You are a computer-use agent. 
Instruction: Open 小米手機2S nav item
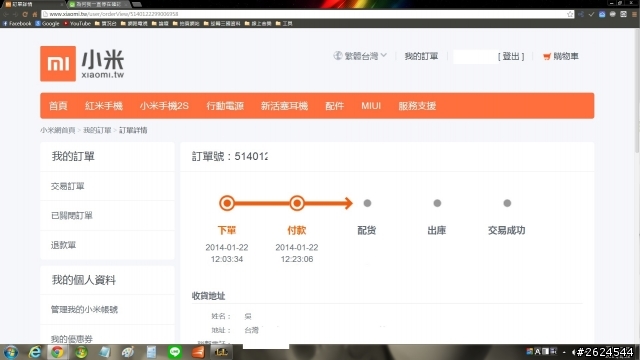coord(164,106)
